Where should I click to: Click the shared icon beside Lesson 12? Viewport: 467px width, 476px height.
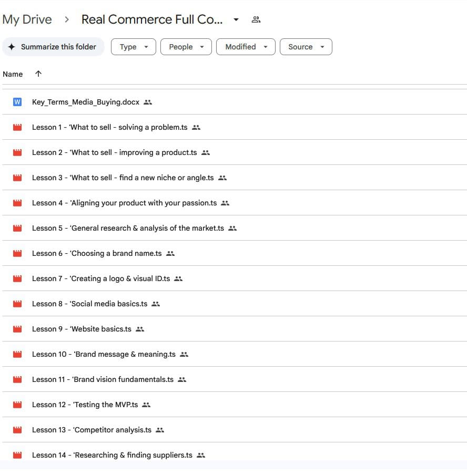[146, 405]
